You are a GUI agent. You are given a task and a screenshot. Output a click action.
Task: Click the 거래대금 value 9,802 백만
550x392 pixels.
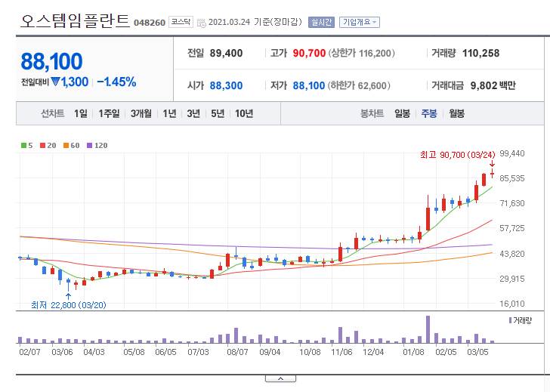[493, 85]
